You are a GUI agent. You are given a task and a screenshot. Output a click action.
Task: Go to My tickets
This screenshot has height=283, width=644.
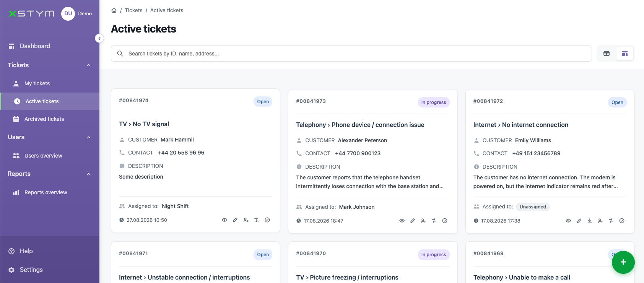pyautogui.click(x=50, y=83)
